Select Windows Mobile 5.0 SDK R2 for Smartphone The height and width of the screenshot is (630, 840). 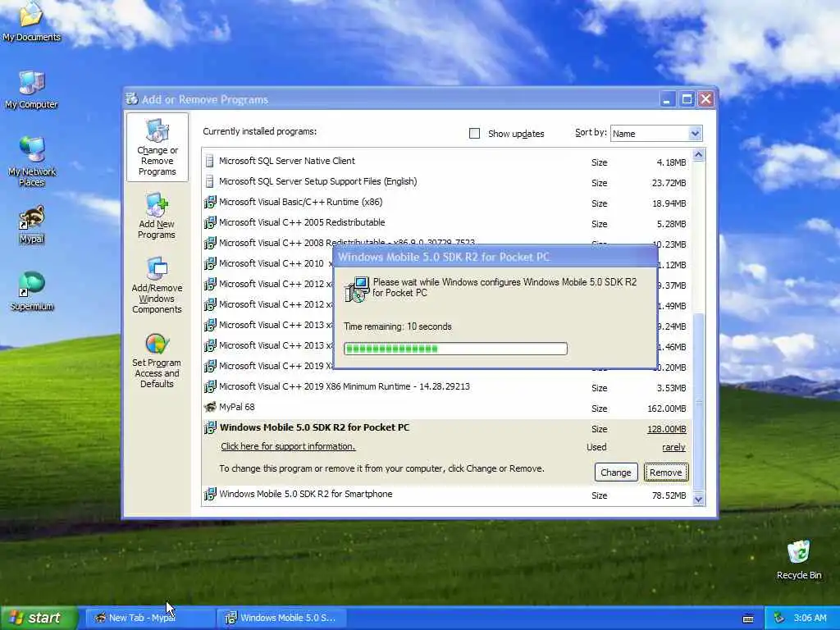coord(447,495)
